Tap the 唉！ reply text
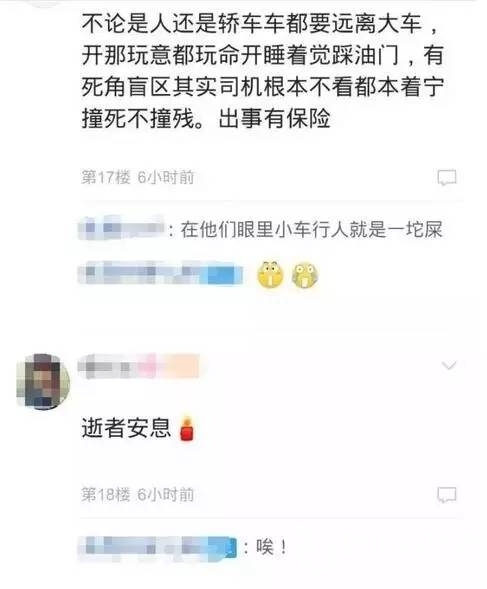Viewport: 487px width, 589px height. point(272,547)
